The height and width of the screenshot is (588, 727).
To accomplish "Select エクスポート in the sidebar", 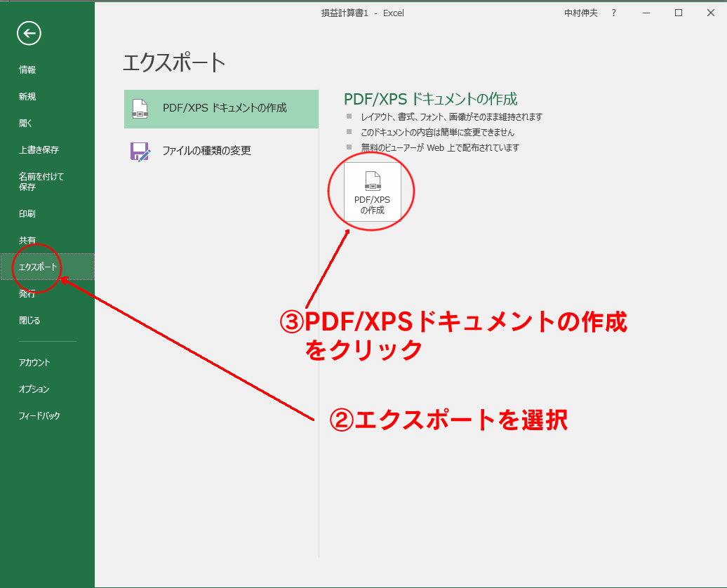I will (x=47, y=267).
